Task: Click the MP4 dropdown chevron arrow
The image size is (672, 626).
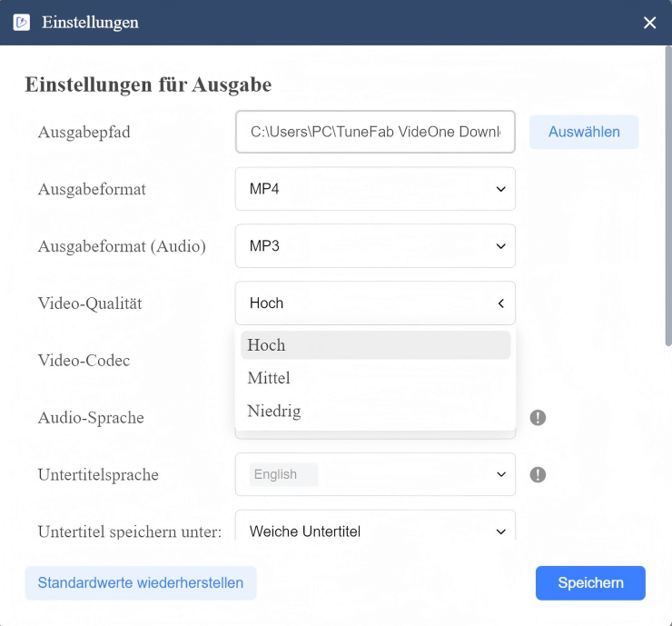Action: pyautogui.click(x=500, y=189)
